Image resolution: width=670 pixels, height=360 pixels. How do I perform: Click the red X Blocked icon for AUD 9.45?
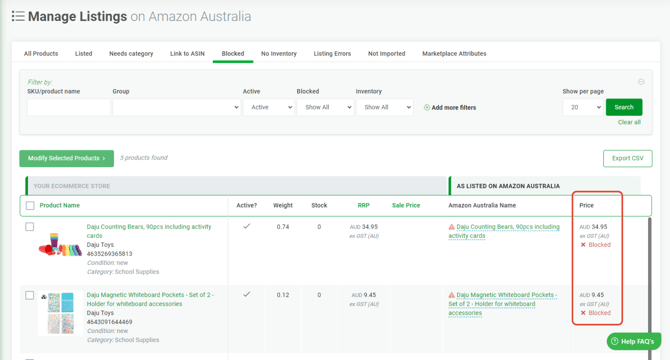(x=583, y=313)
